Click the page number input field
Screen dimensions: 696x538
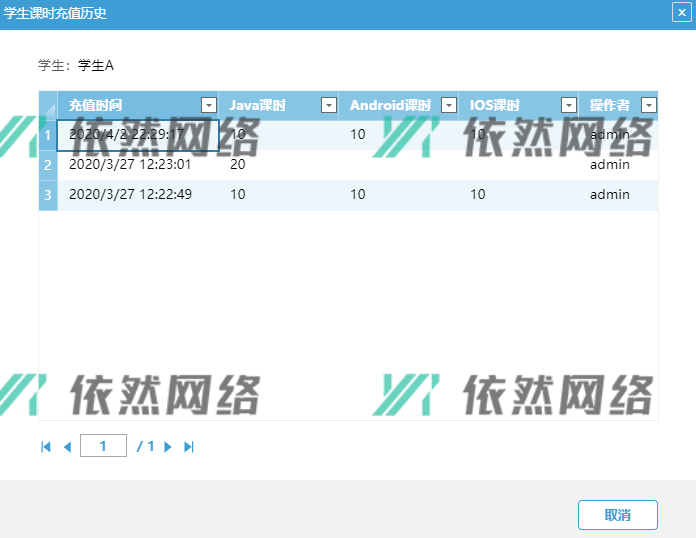(103, 447)
